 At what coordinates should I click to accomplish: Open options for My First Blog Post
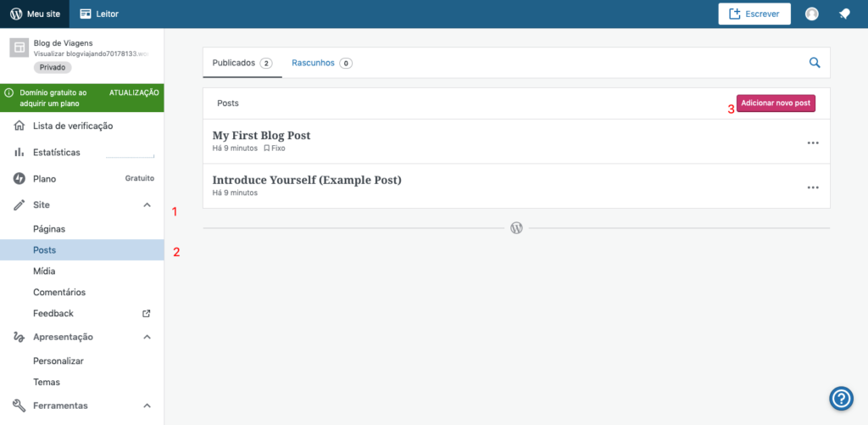tap(813, 143)
